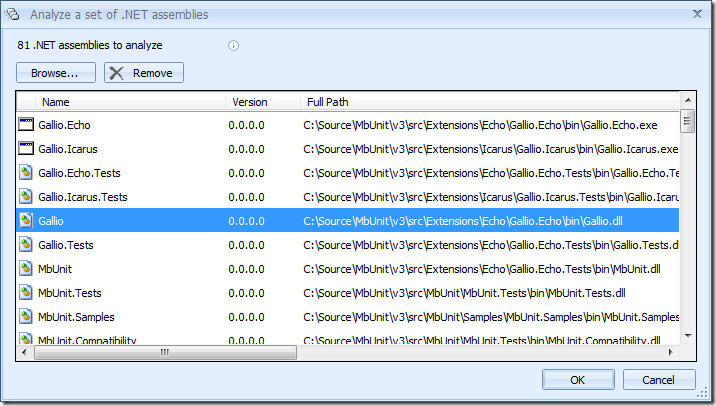This screenshot has height=406, width=716.
Task: Click the info icon beside assemblies count
Action: pos(233,46)
